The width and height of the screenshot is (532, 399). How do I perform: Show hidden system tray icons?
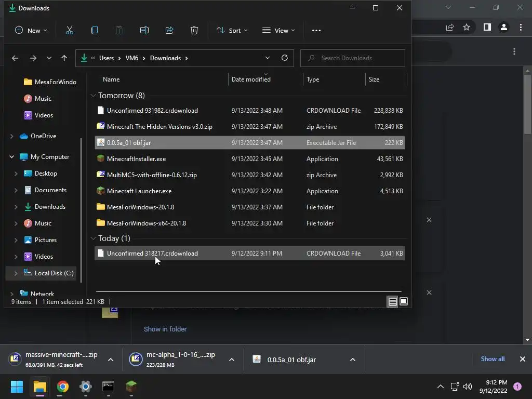pos(441,387)
